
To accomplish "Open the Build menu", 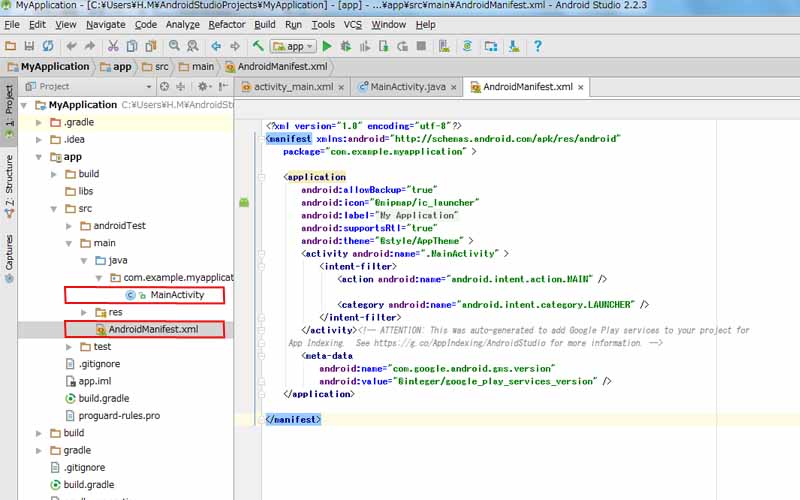I will click(x=265, y=24).
